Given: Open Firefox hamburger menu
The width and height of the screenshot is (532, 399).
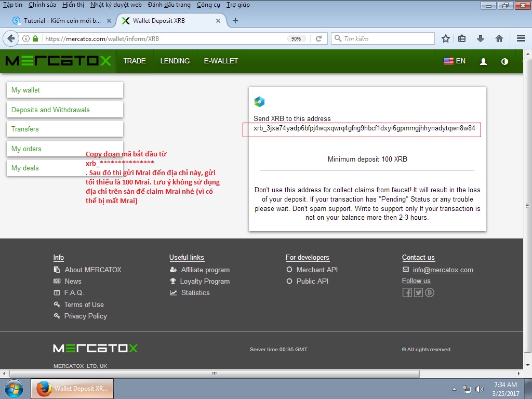Looking at the screenshot, I should [521, 38].
